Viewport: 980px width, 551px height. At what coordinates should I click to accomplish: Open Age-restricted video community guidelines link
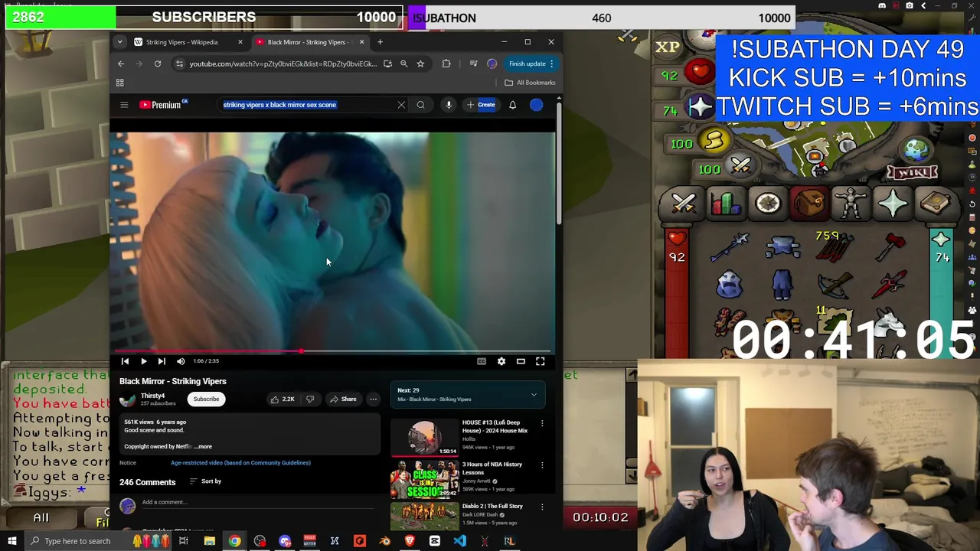[x=240, y=463]
